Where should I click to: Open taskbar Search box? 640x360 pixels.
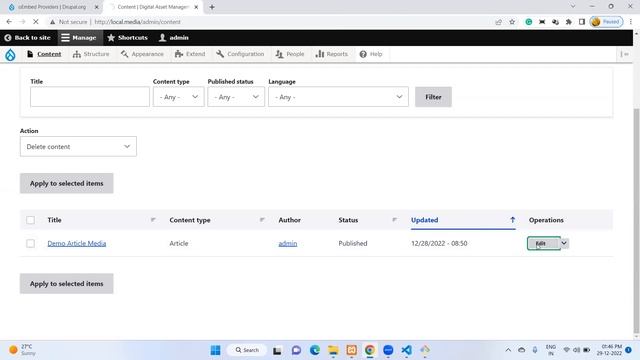[x=247, y=350]
